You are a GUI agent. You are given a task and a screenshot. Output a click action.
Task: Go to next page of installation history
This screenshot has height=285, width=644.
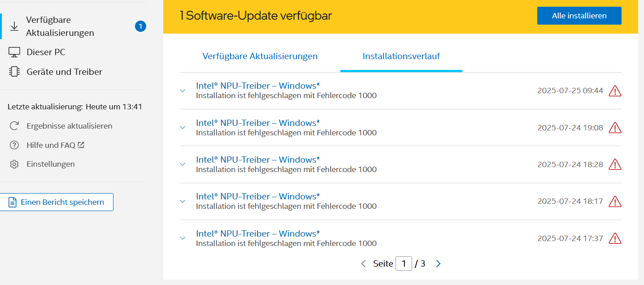pyautogui.click(x=438, y=264)
